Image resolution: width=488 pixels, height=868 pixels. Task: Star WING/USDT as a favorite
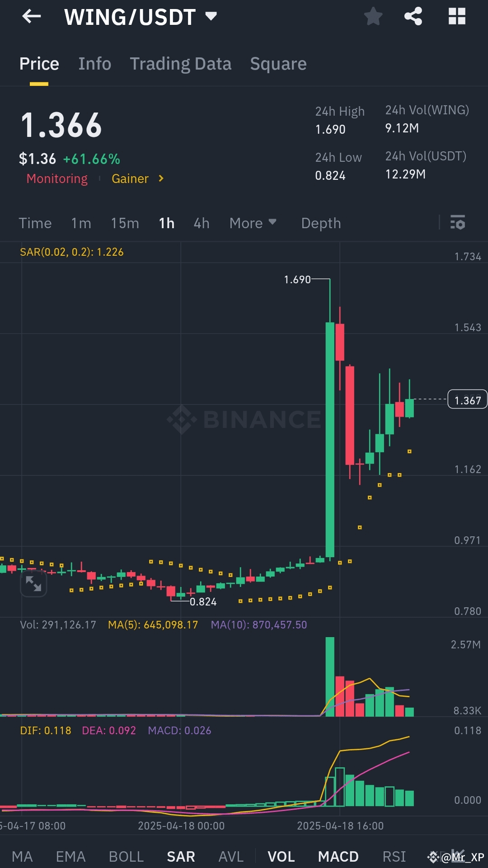(x=374, y=17)
